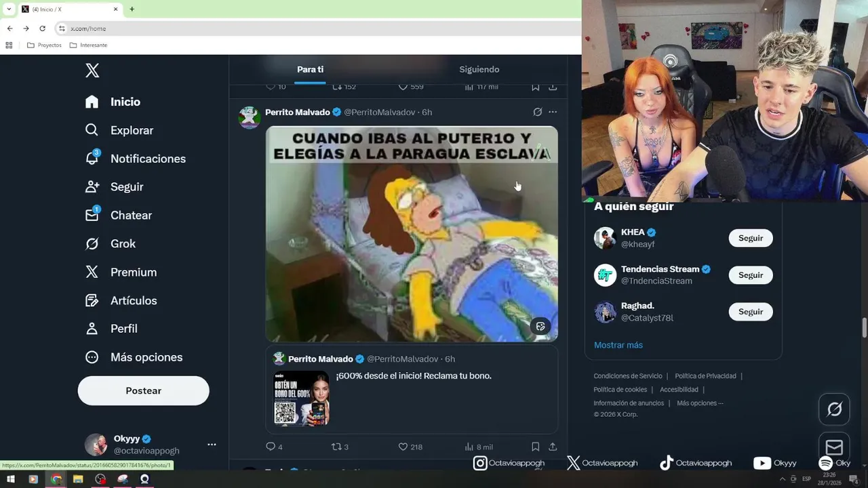Image resolution: width=868 pixels, height=488 pixels.
Task: Click Grok image edit icon on meme
Action: pos(540,326)
